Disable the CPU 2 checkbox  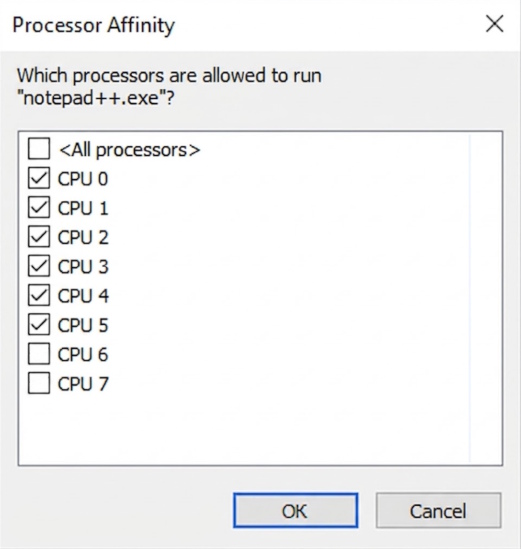[x=39, y=237]
